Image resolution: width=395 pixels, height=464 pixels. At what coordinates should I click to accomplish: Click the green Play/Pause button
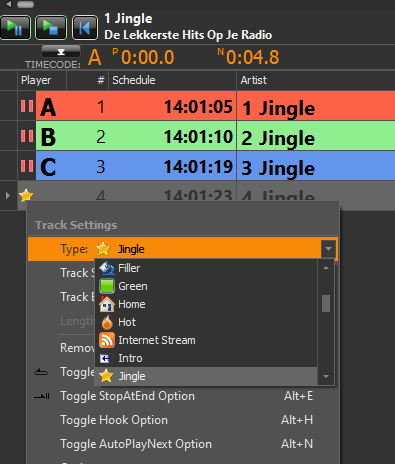[x=16, y=28]
